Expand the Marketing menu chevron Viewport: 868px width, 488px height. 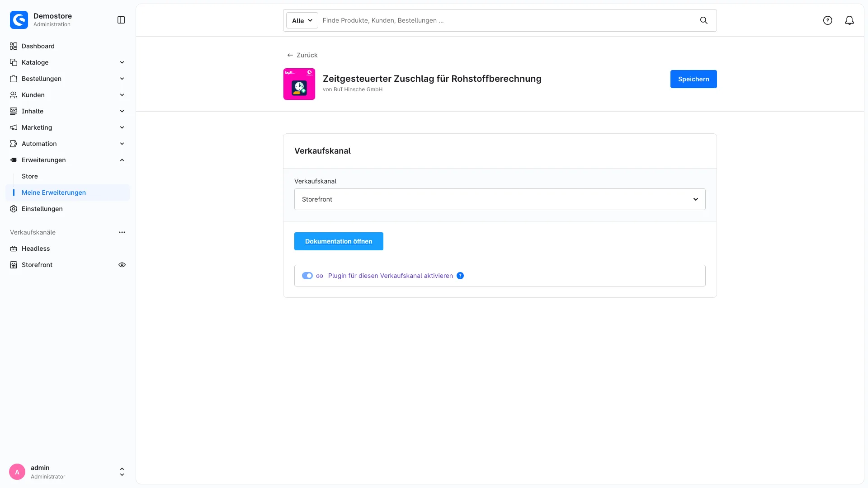pyautogui.click(x=122, y=127)
